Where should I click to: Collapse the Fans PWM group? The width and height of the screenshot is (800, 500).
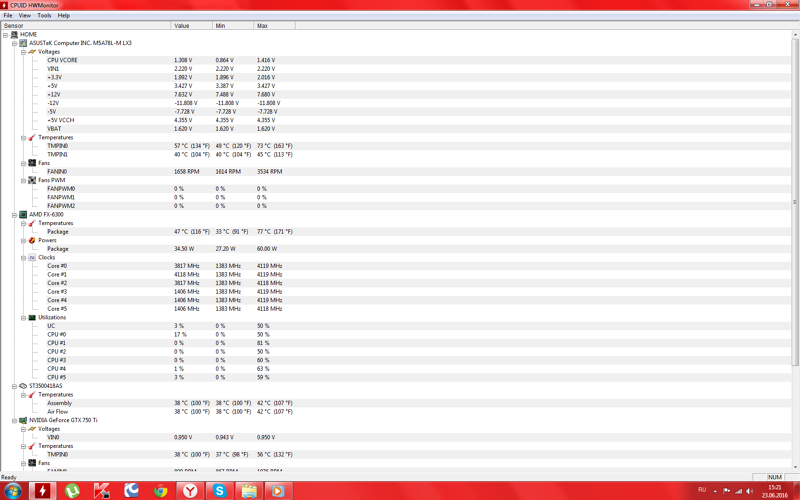coord(23,181)
